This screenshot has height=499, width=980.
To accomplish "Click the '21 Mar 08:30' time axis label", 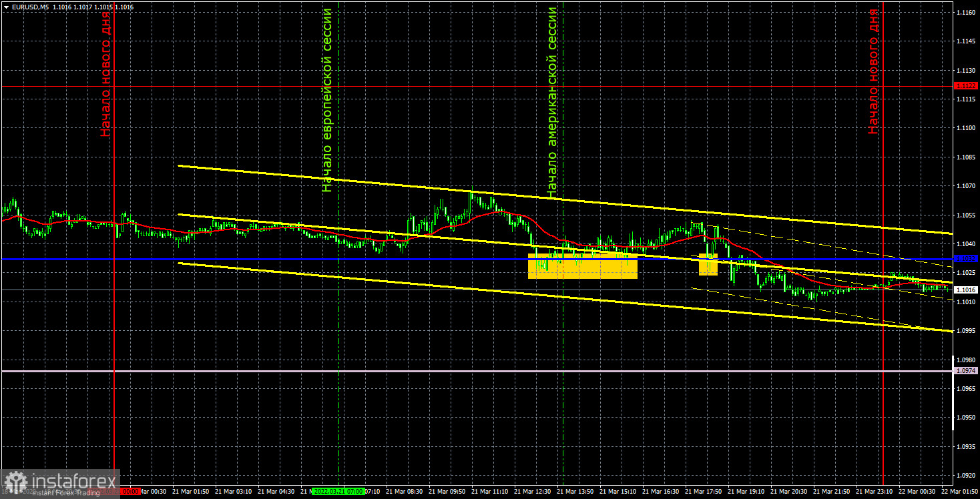I will click(404, 491).
